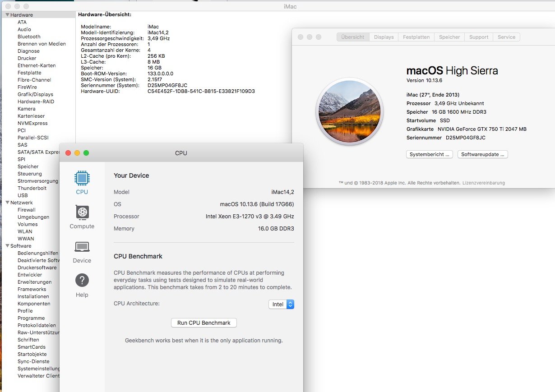Viewport: 555px width, 392px height.
Task: Select Drucker in the sidebar
Action: (27, 58)
